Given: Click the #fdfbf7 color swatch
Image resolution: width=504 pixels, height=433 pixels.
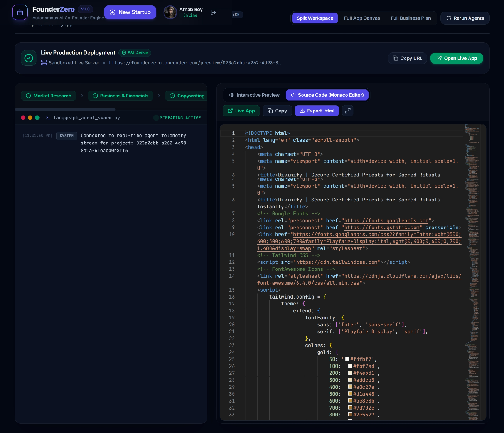Looking at the screenshot, I should tap(347, 359).
